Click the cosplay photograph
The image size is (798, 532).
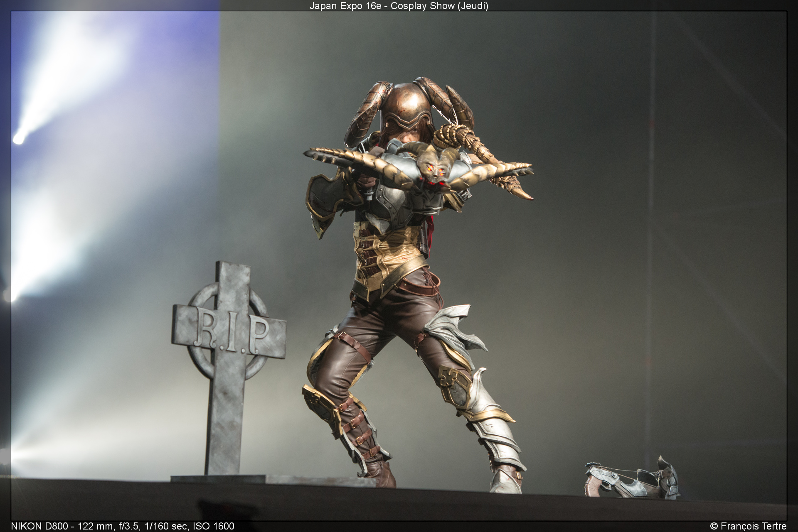399,266
